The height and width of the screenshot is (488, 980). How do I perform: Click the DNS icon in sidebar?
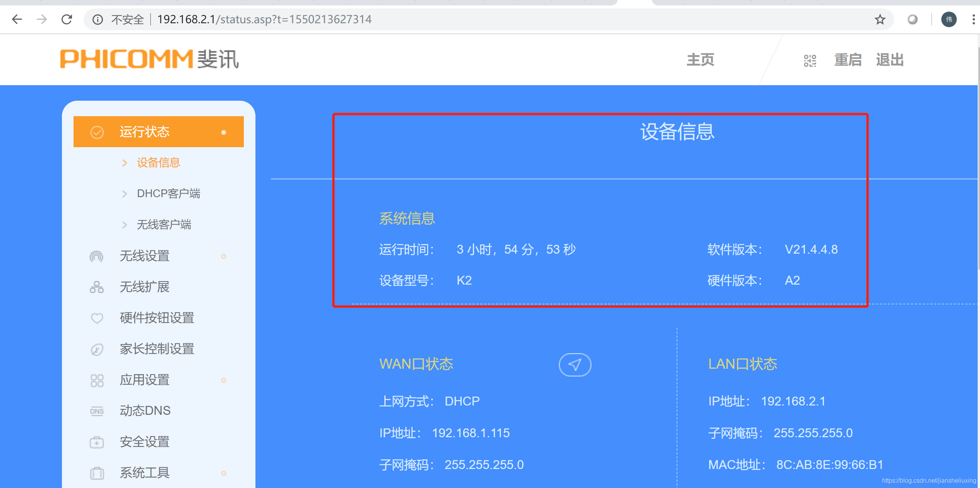pos(96,411)
